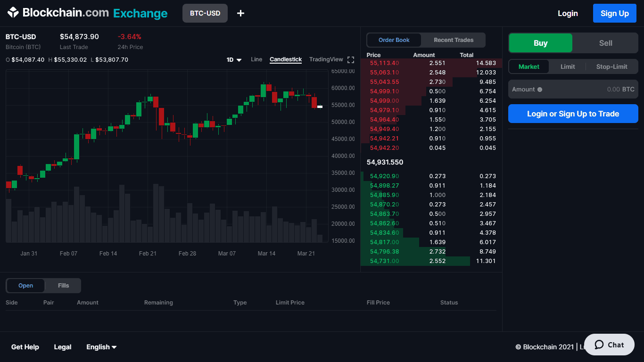Screen dimensions: 644x362
Task: Click the Sign Up button
Action: 614,13
